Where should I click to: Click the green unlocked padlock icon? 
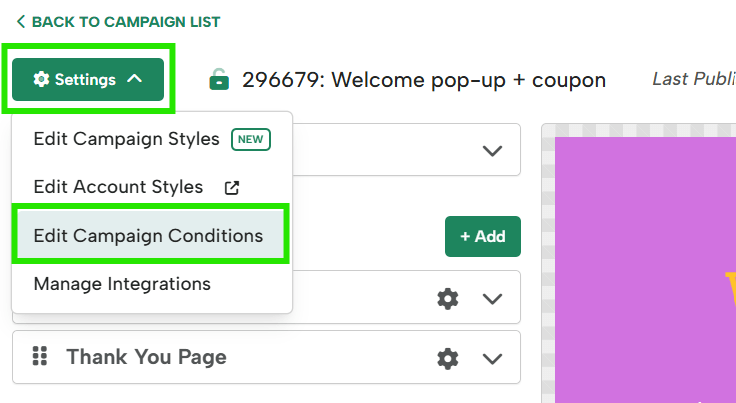pos(219,79)
